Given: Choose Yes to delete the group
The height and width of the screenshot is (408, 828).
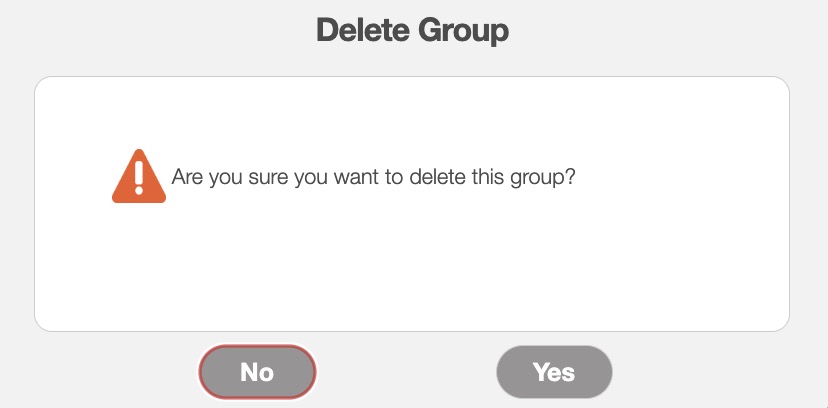Looking at the screenshot, I should [554, 372].
